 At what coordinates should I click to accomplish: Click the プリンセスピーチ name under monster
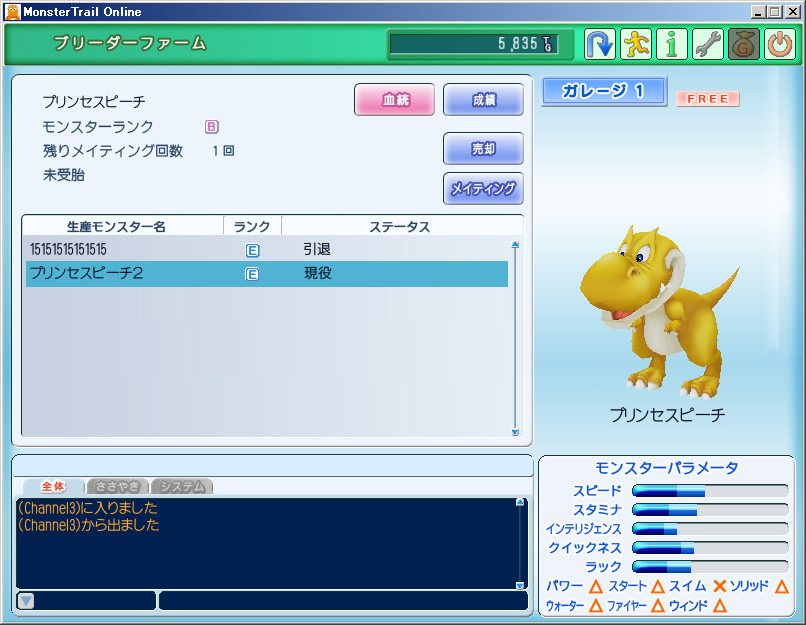667,414
